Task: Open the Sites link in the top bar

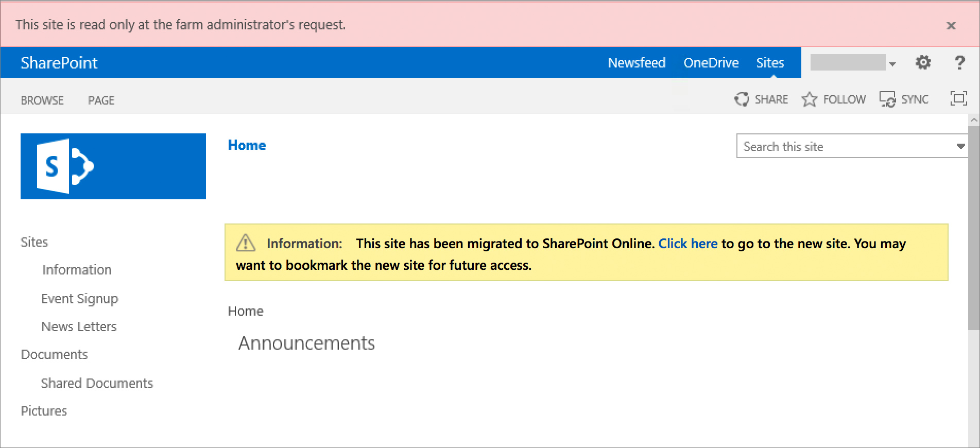Action: coord(770,63)
